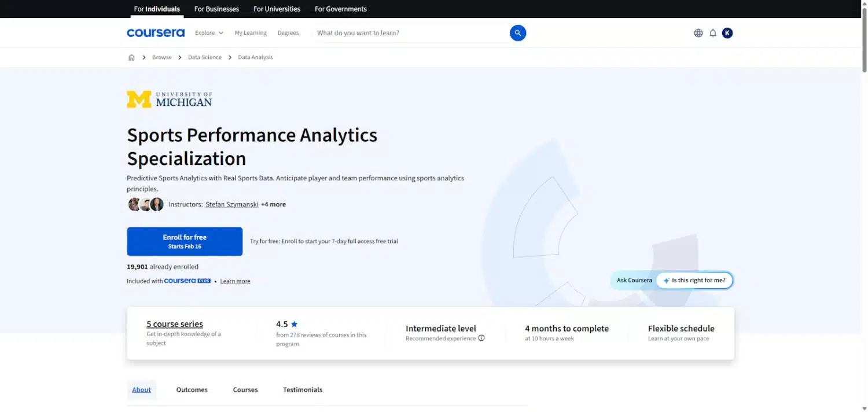Expand the Explore dropdown
This screenshot has height=412, width=868.
coord(209,33)
